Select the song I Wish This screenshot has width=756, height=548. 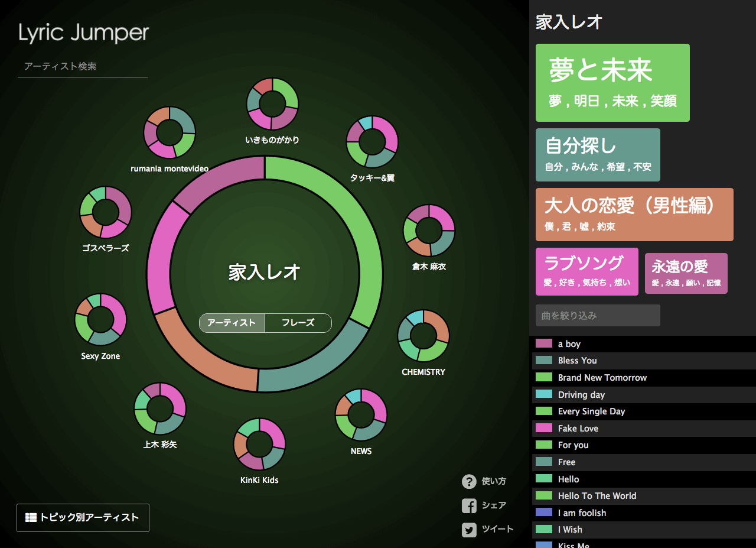pyautogui.click(x=643, y=530)
